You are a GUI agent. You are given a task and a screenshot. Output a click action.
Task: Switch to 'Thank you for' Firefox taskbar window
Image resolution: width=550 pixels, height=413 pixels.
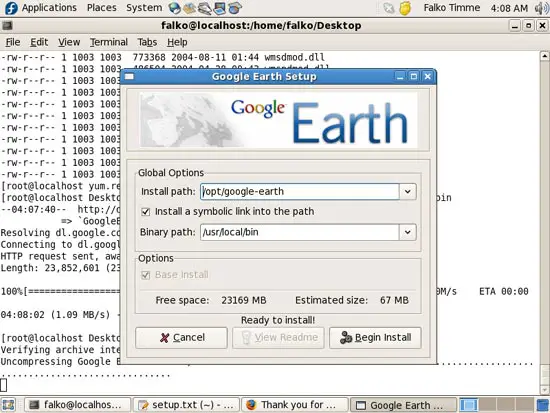click(295, 405)
